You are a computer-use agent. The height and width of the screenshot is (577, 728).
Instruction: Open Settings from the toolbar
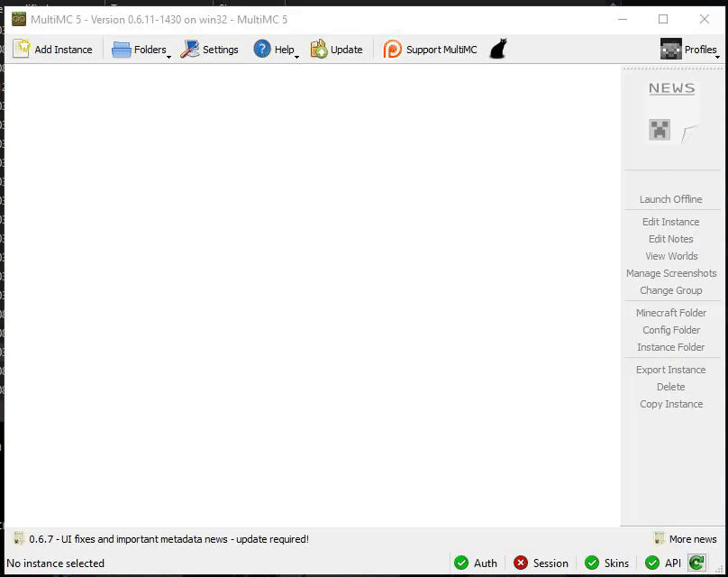tap(209, 50)
